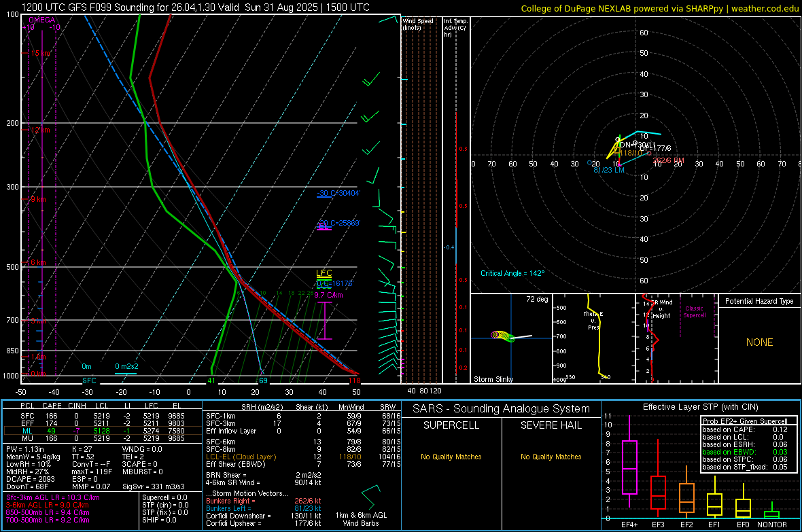
Task: Click the green 1km & 6km wind barb glyph
Action: [x=370, y=496]
